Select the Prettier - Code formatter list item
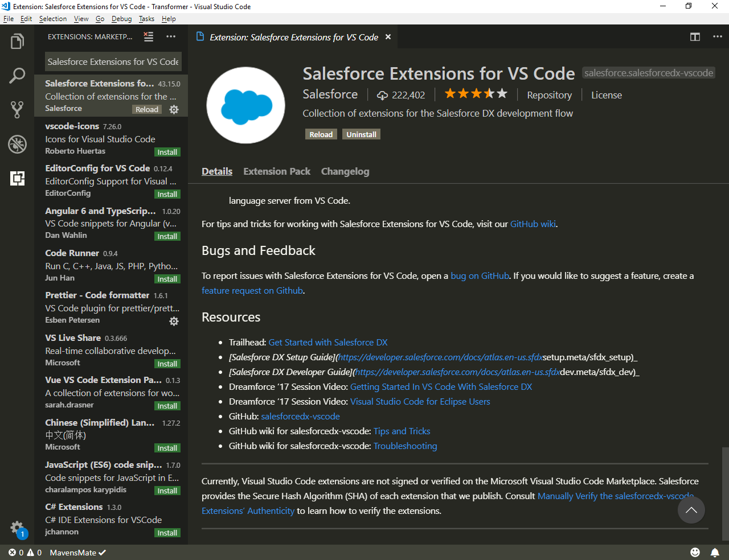The image size is (729, 560). pyautogui.click(x=111, y=308)
